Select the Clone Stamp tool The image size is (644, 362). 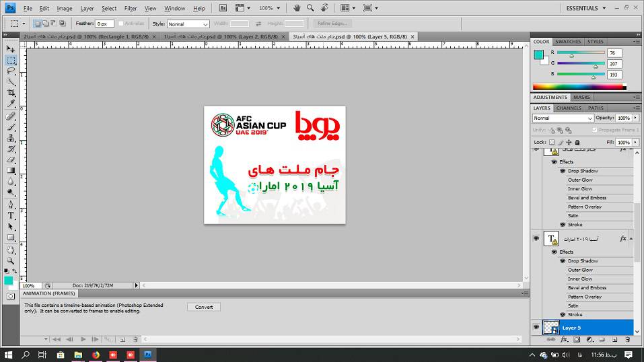pos(11,138)
